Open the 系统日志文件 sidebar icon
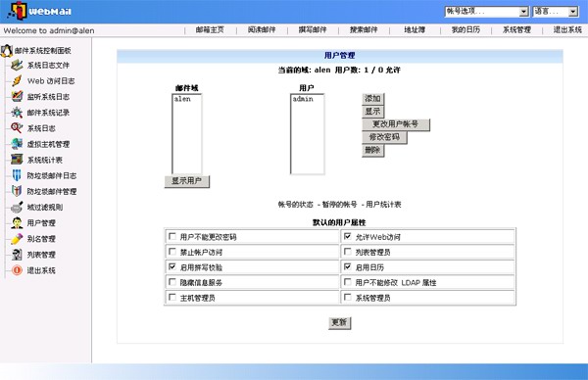Viewport: 588px width, 380px height. click(17, 66)
